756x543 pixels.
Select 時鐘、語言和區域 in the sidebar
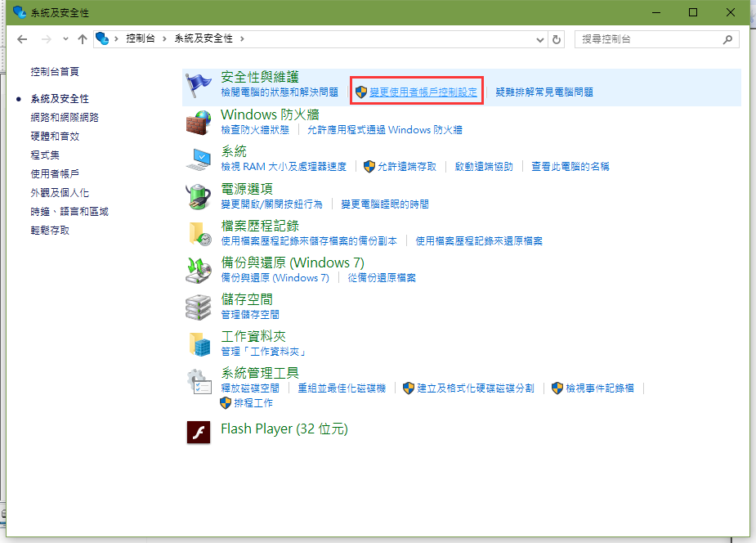coord(69,211)
